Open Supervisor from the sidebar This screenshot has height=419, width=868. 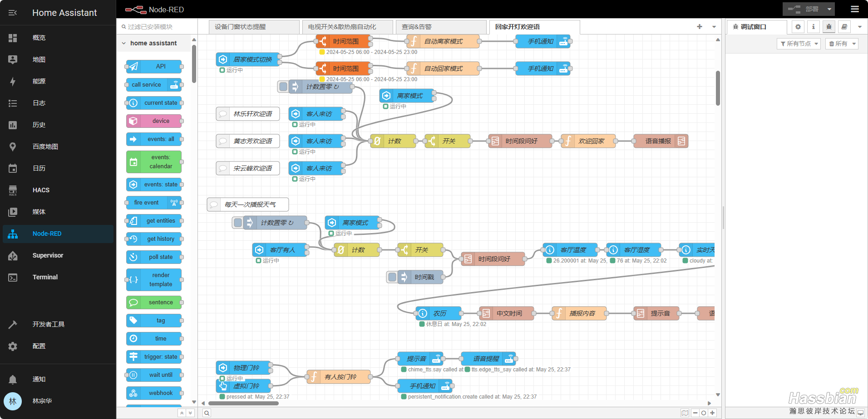coord(58,255)
